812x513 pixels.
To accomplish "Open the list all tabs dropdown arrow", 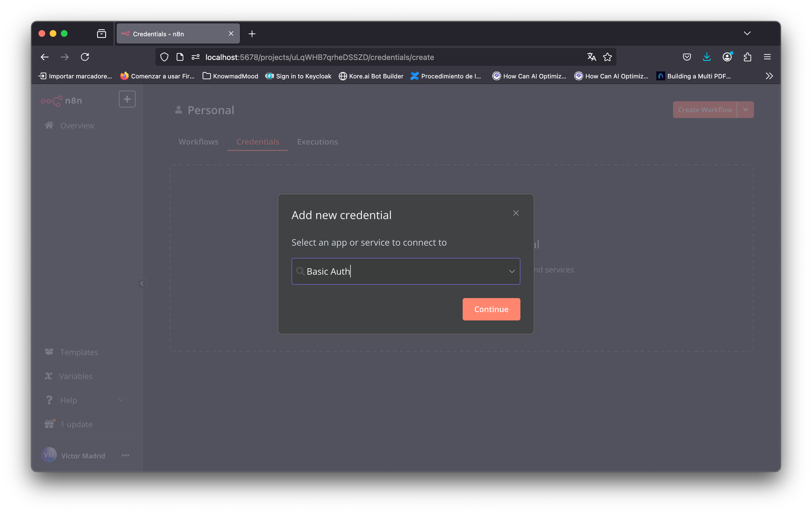I will coord(747,33).
